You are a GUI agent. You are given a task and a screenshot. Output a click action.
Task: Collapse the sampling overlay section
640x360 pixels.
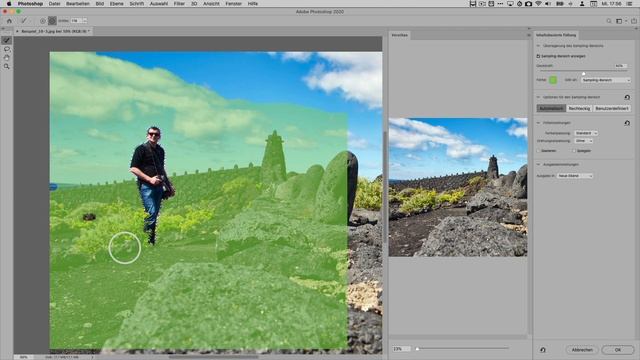pyautogui.click(x=538, y=46)
